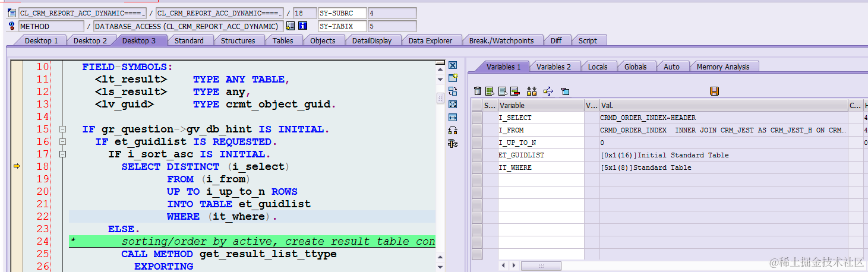Maximize the tool with full-screen icon
The image size is (868, 272).
(x=453, y=104)
